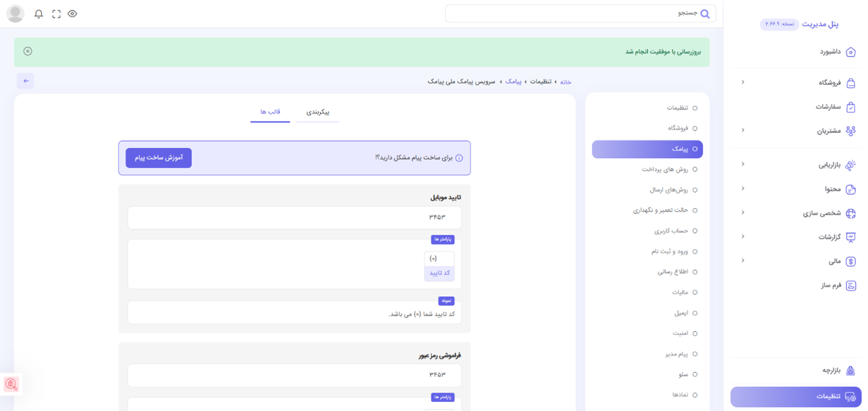
Task: Select the Security (امنیت) settings option
Action: click(680, 333)
